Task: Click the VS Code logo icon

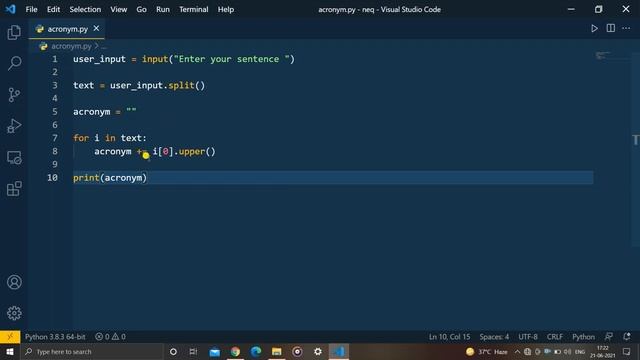Action: pos(11,9)
